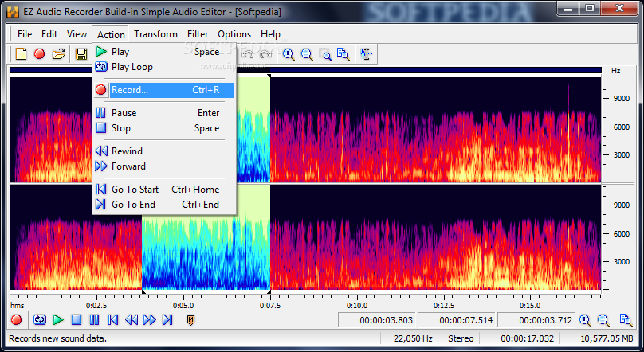Open the Filter menu
This screenshot has height=352, width=644.
tap(198, 34)
